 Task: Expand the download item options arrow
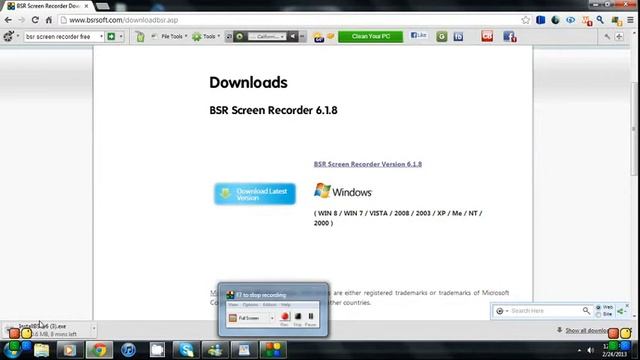(93, 328)
